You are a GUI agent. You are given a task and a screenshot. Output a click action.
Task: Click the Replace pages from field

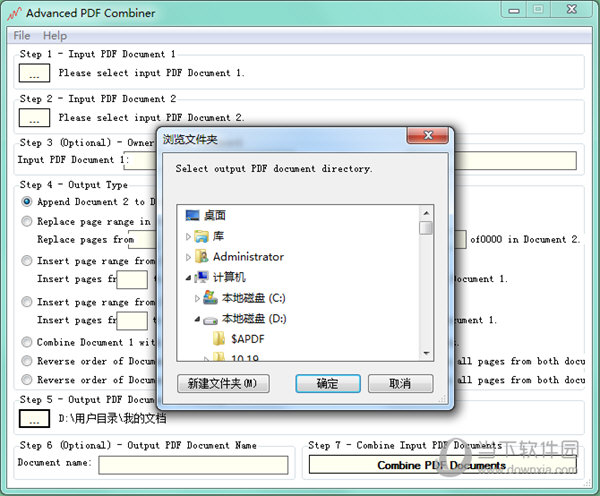coord(143,240)
